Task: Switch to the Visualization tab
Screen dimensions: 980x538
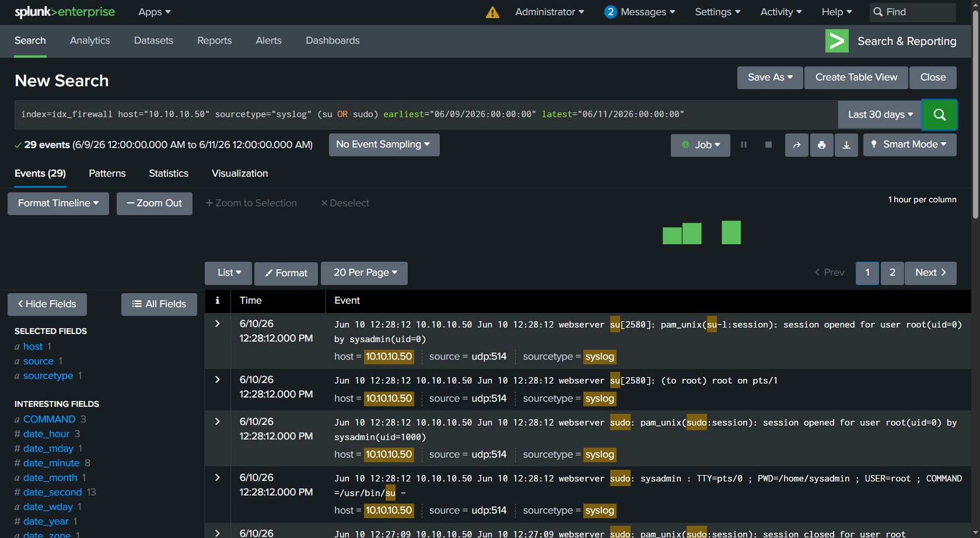Action: point(240,174)
